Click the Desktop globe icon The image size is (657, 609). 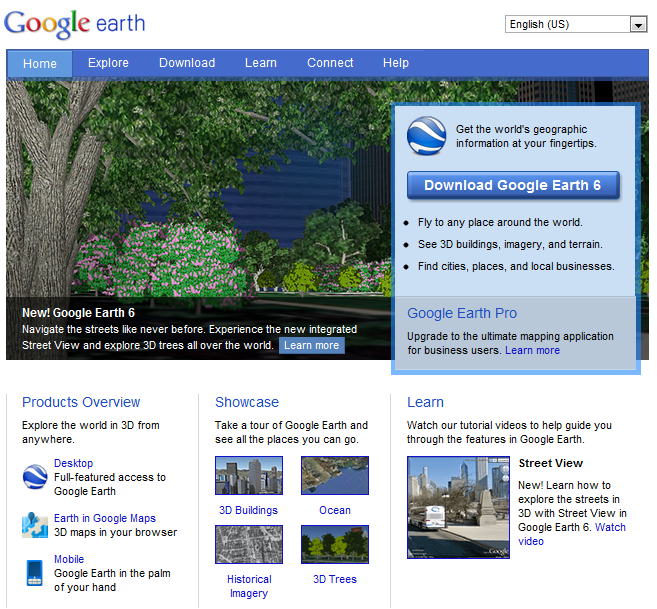(35, 477)
